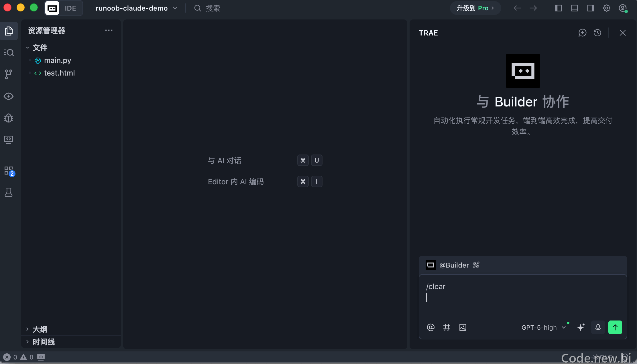Attach an image to the chat input
This screenshot has width=637, height=364.
(463, 327)
